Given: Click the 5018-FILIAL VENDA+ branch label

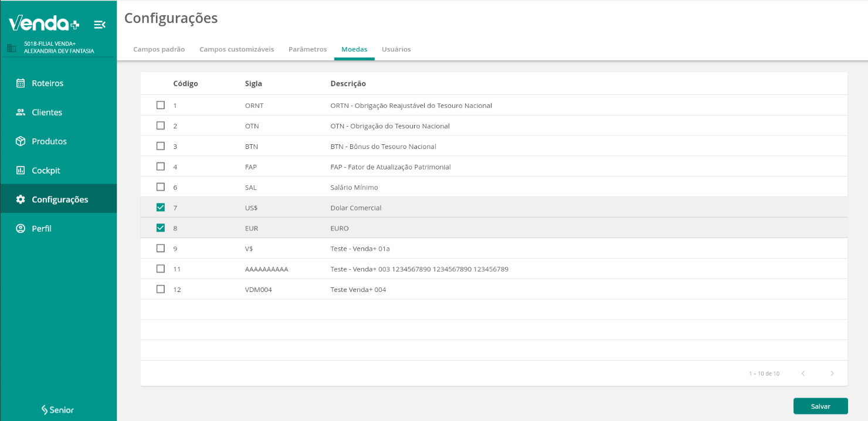Looking at the screenshot, I should (59, 47).
